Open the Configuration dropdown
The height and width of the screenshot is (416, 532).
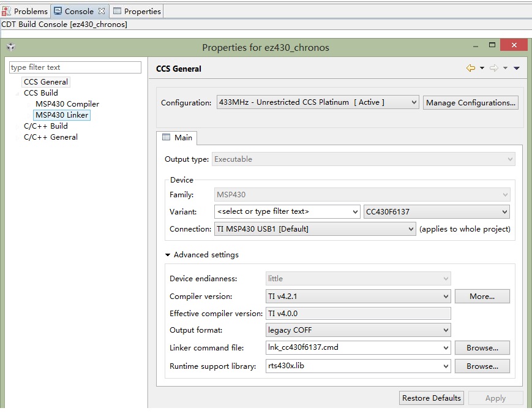point(414,102)
